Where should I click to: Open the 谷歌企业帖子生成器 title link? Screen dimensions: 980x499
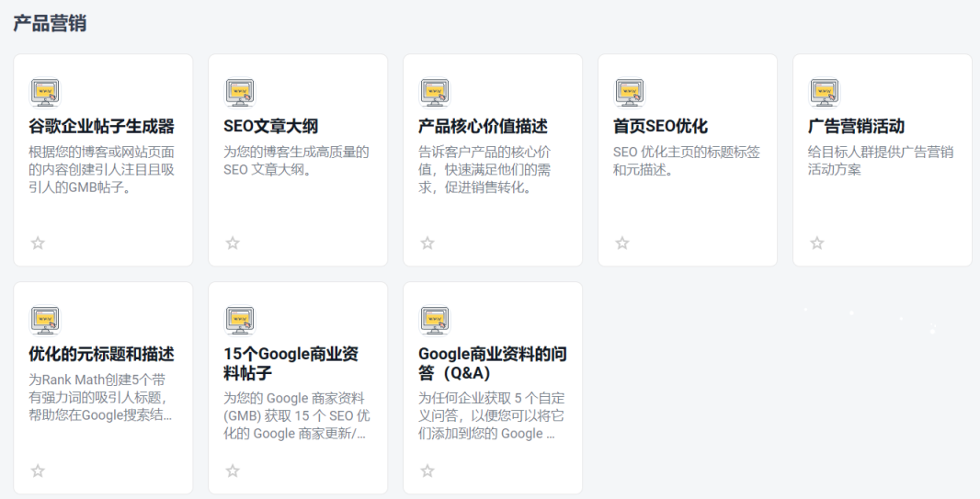pos(101,127)
